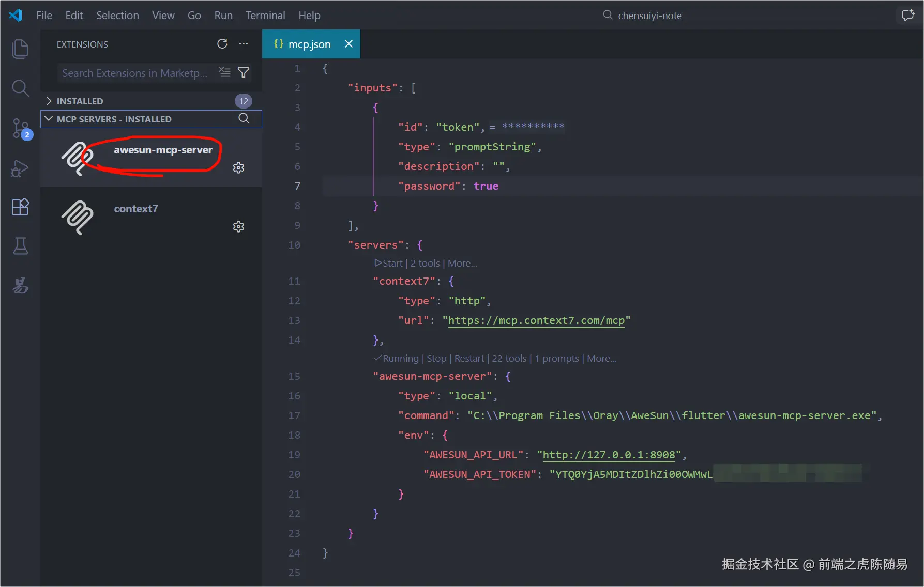Open the gear menu for context7
This screenshot has height=587, width=924.
pos(238,226)
